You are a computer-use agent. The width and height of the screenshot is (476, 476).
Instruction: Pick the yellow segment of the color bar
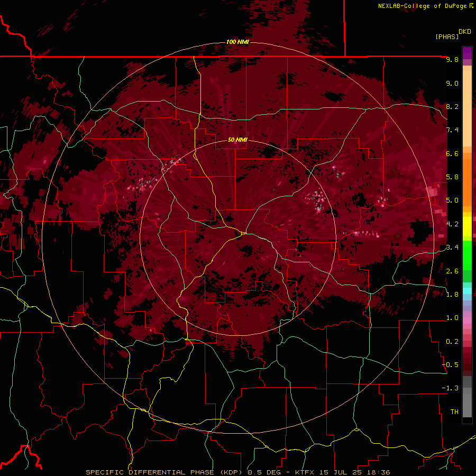(x=467, y=226)
